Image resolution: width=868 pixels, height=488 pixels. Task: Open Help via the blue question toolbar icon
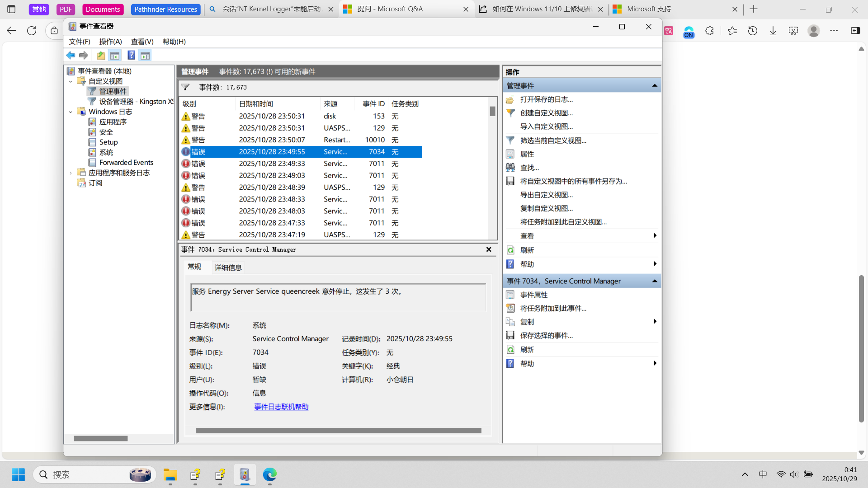click(131, 55)
